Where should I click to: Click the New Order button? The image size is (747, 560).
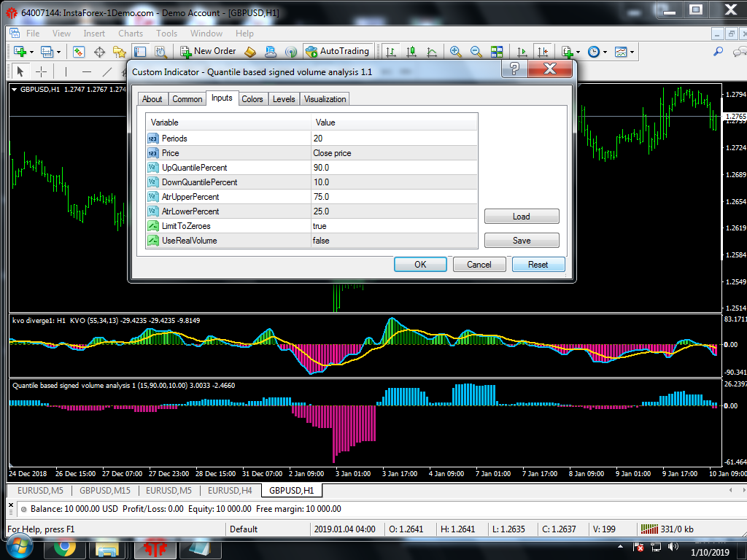point(208,51)
